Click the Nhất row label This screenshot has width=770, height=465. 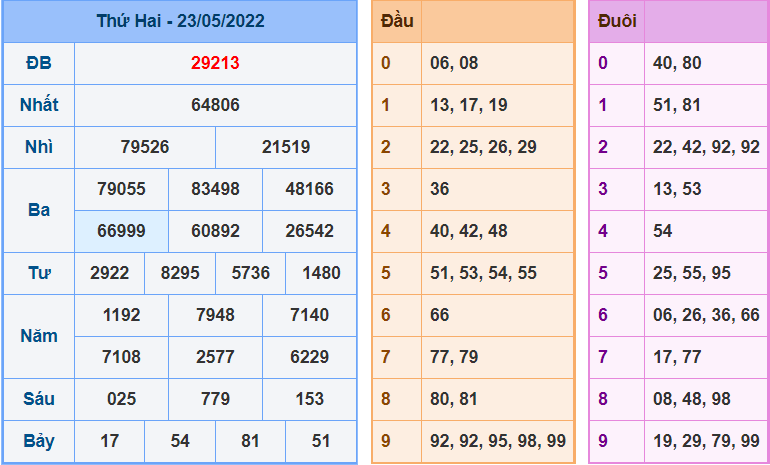click(x=39, y=105)
